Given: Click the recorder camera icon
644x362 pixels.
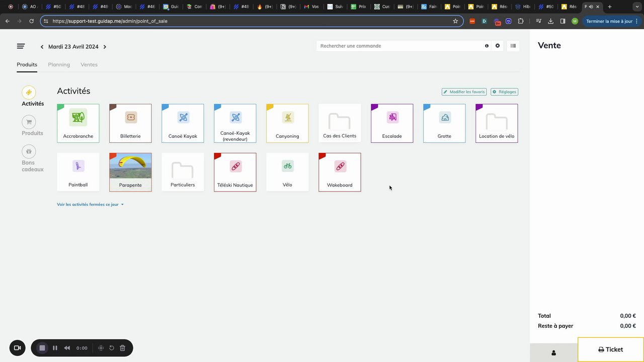Looking at the screenshot, I should click(17, 348).
